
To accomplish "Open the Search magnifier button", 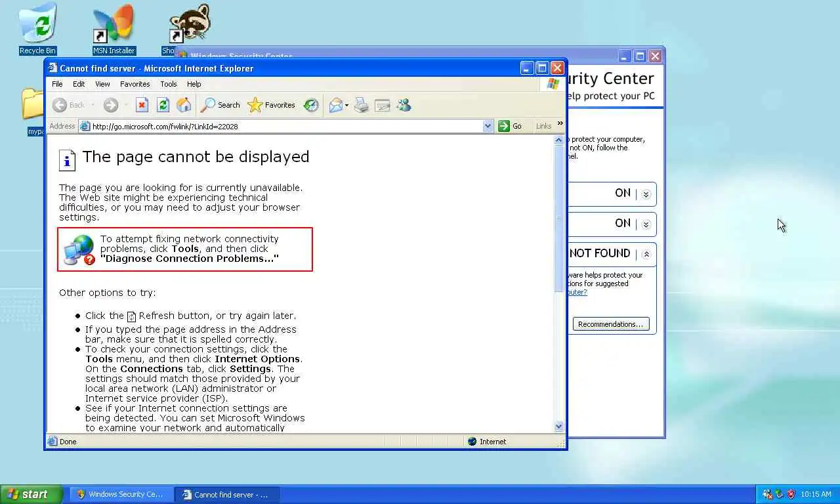I will tap(220, 105).
